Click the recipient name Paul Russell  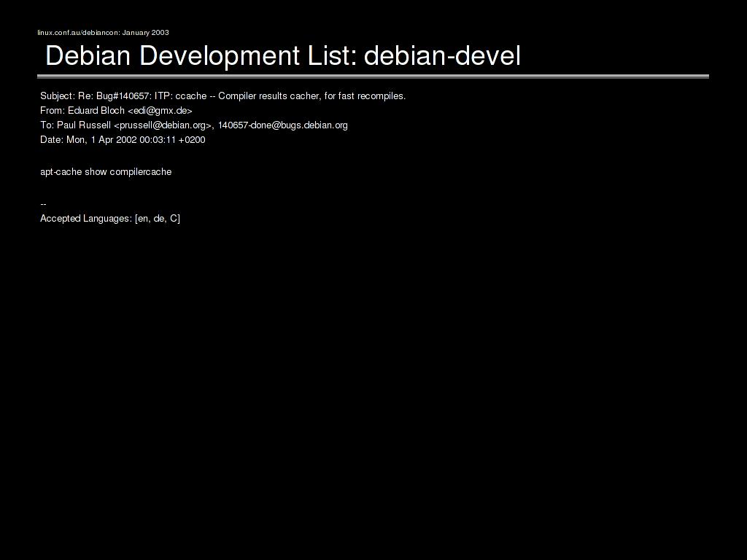coord(84,125)
